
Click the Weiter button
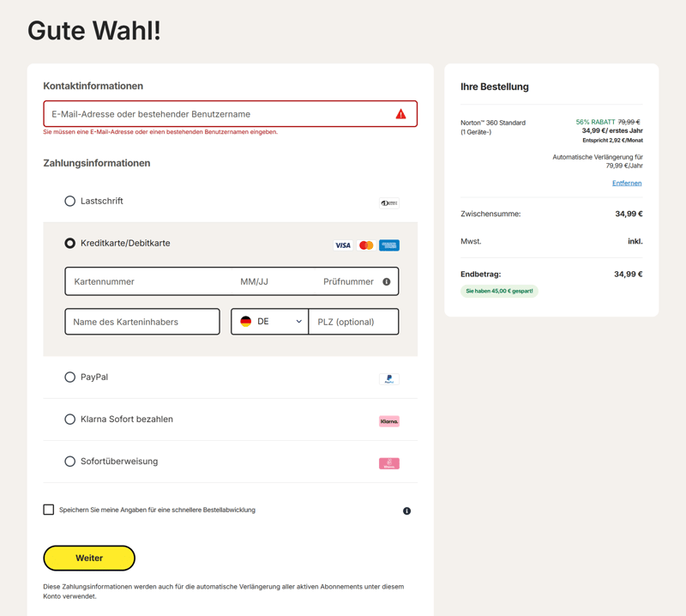click(x=89, y=558)
